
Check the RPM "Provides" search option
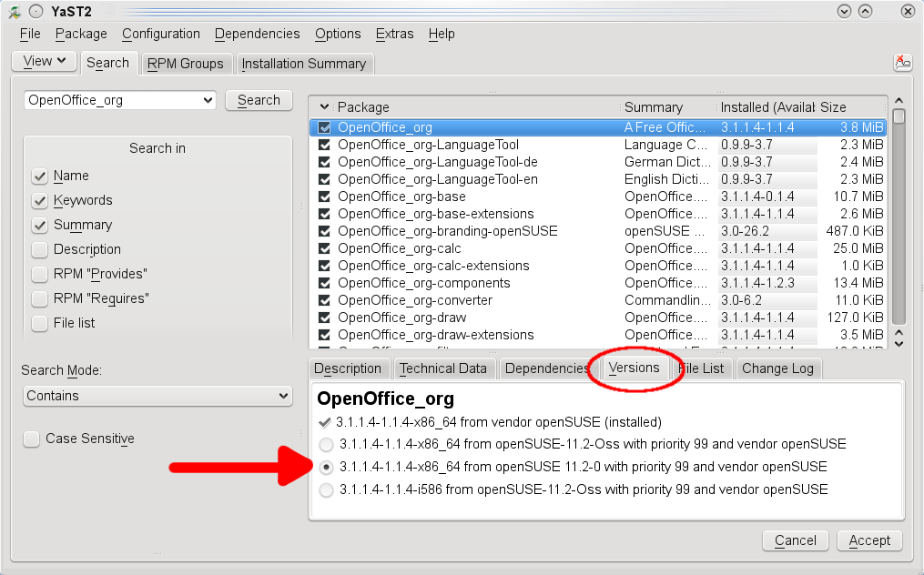click(39, 274)
